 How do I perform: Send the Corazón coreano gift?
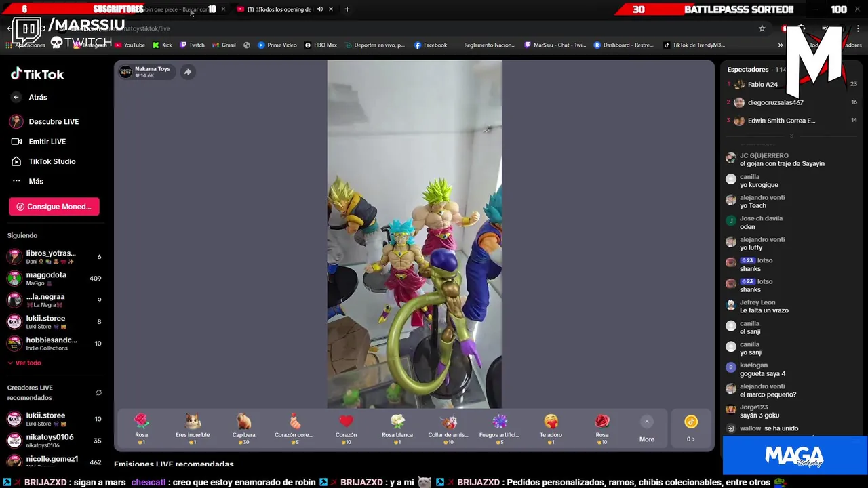tap(294, 428)
